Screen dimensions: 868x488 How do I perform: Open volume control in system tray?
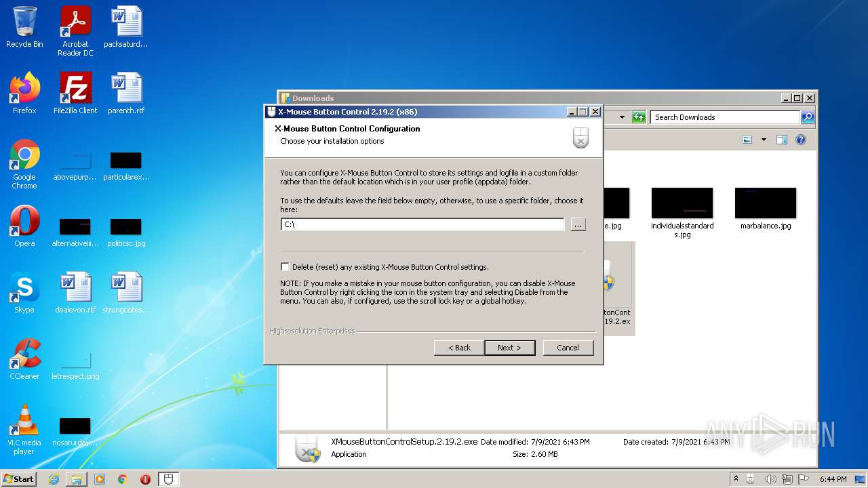coord(771,479)
